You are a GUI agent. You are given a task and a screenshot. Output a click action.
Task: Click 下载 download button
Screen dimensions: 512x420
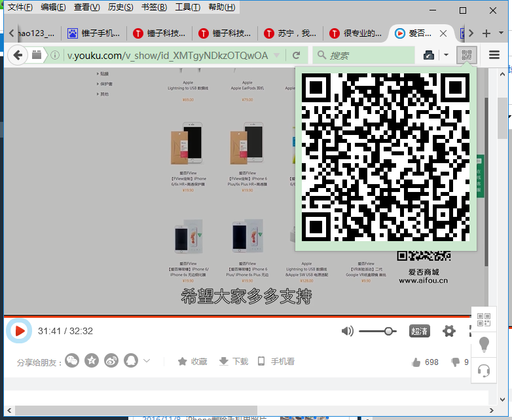234,362
